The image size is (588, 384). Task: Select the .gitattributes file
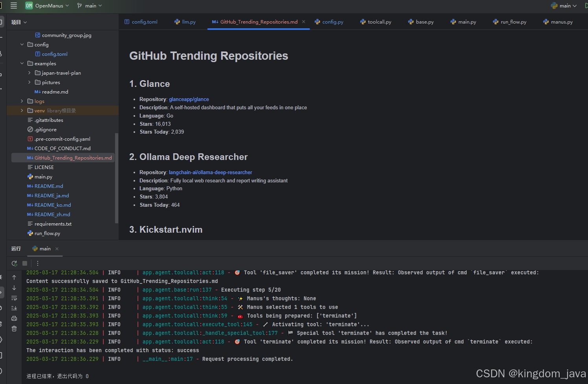(x=45, y=120)
